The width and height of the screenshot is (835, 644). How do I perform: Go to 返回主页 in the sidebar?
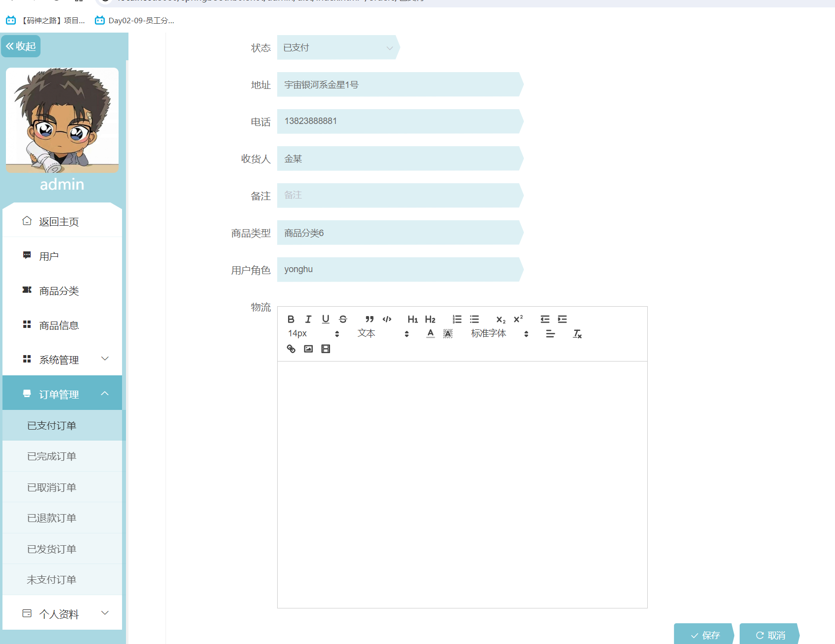pos(62,221)
